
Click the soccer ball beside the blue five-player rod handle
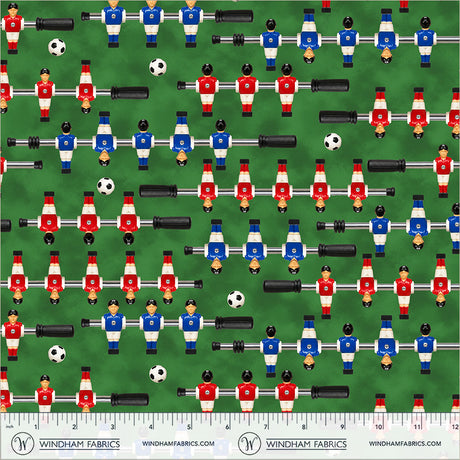333,142
